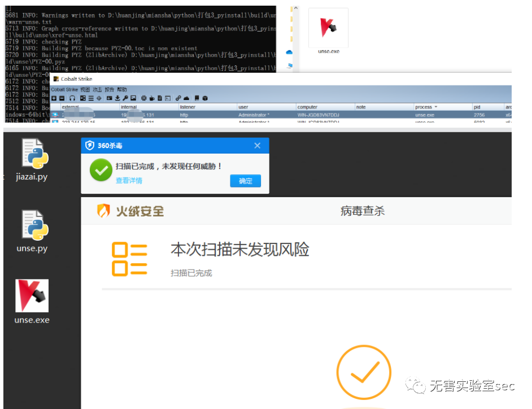Viewport: 532px width, 409px height.
Task: Click the process column sort arrow
Action: tap(436, 107)
